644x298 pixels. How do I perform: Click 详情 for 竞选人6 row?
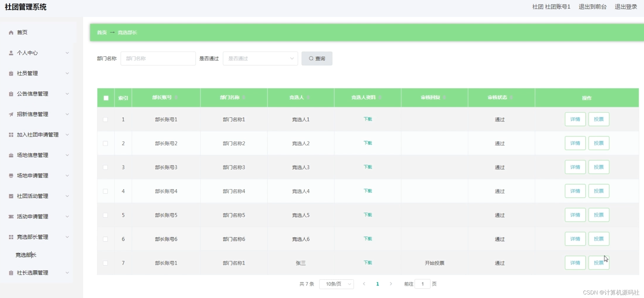coord(575,239)
